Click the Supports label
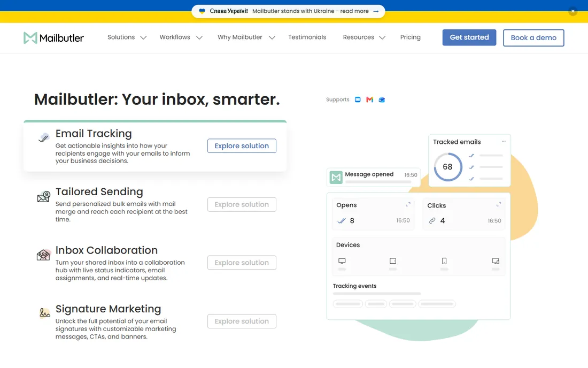 [337, 99]
